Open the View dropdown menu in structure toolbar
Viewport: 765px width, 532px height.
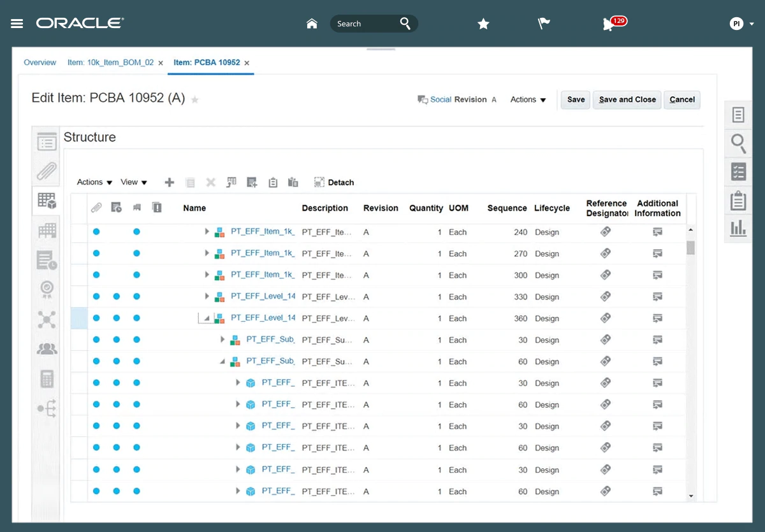[x=134, y=182]
